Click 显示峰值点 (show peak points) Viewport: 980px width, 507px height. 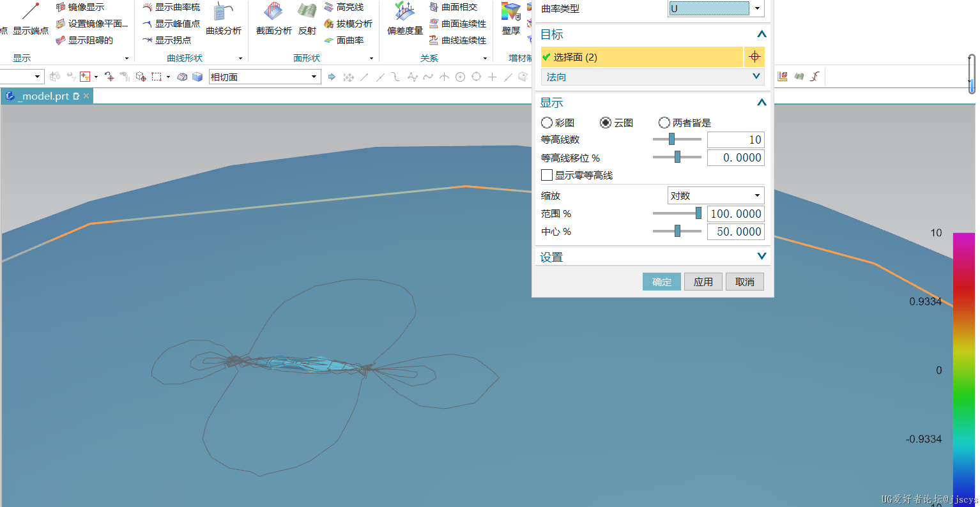pos(171,24)
